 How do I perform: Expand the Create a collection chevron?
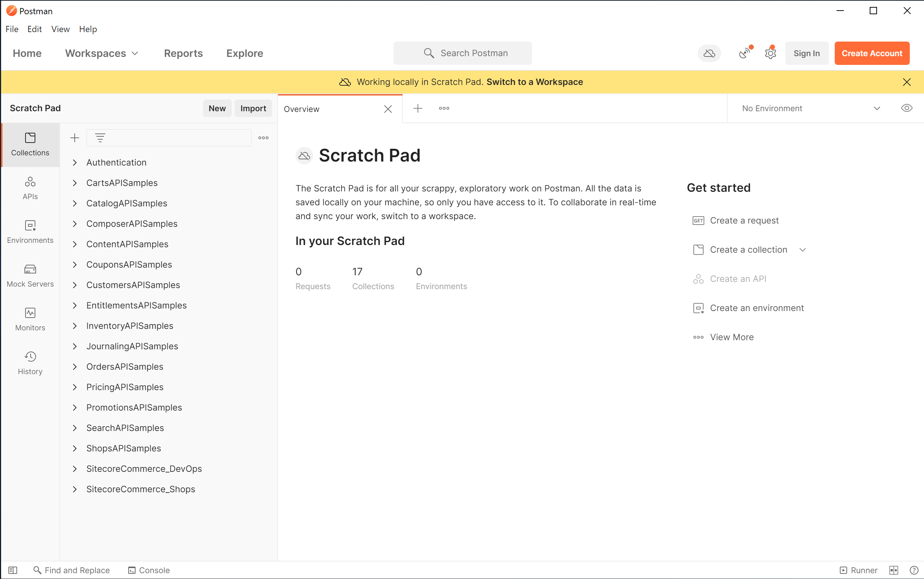(802, 250)
